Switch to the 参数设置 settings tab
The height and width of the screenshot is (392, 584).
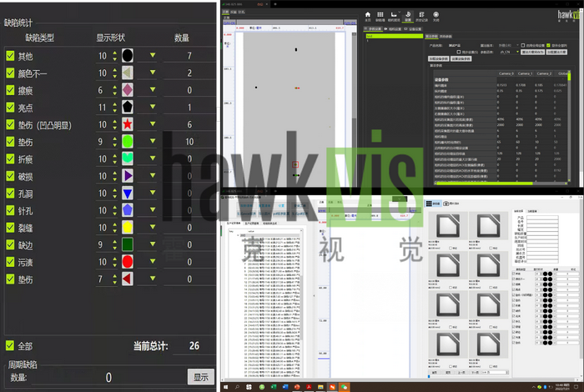tap(373, 29)
